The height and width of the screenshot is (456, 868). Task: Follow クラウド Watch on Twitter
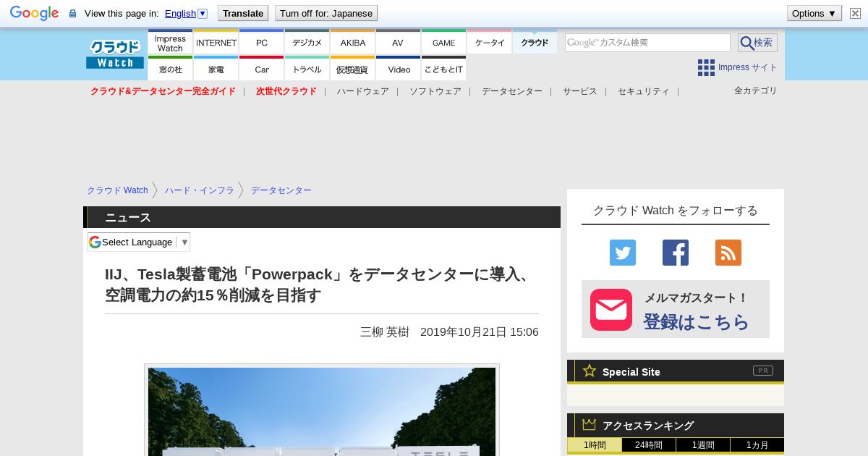(623, 253)
